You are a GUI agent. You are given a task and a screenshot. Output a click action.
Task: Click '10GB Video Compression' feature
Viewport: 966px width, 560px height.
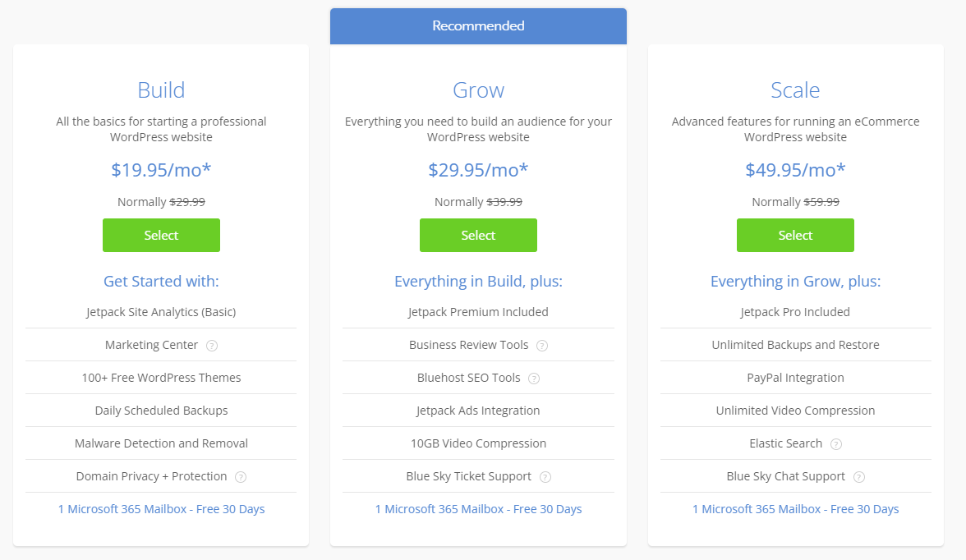(478, 443)
